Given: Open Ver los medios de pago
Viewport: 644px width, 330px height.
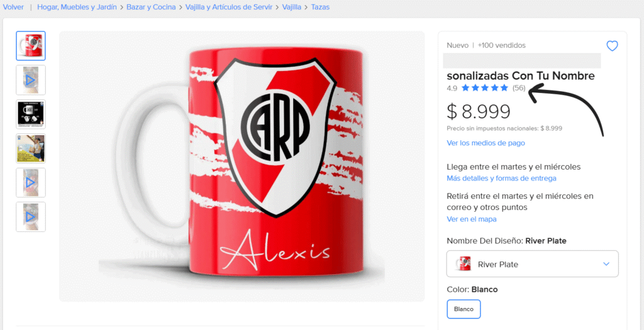Looking at the screenshot, I should click(x=486, y=143).
